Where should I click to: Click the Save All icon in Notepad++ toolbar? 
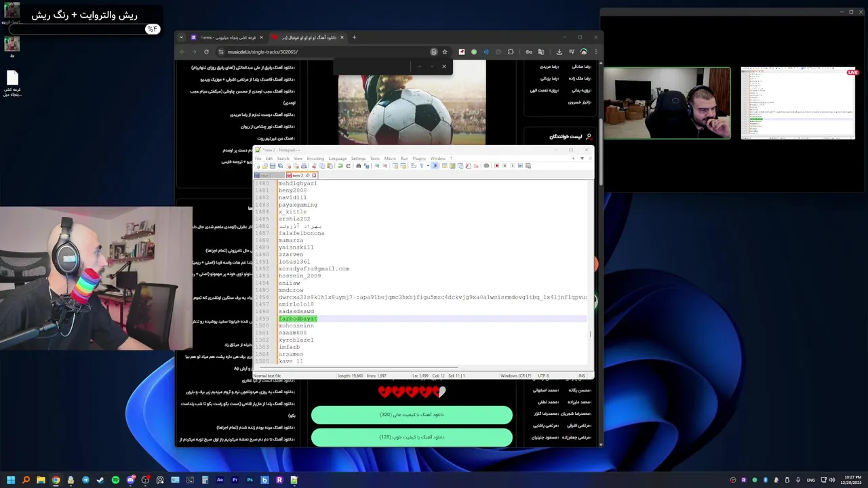click(280, 165)
